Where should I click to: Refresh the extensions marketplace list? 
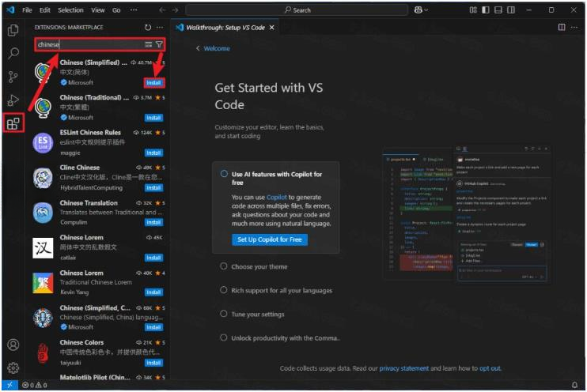point(148,28)
